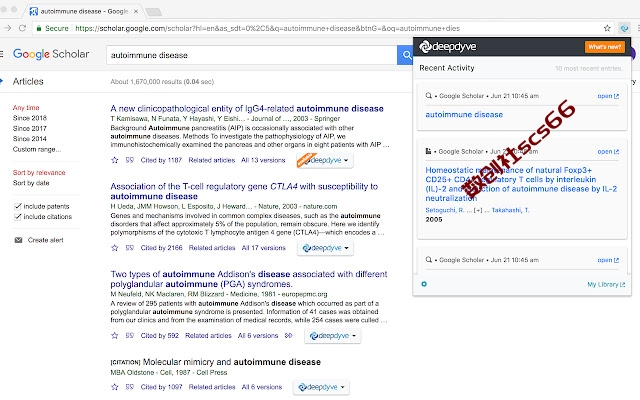Screen dimensions: 640x400
Task: Save Molecular mimicry citation with star
Action: (115, 387)
